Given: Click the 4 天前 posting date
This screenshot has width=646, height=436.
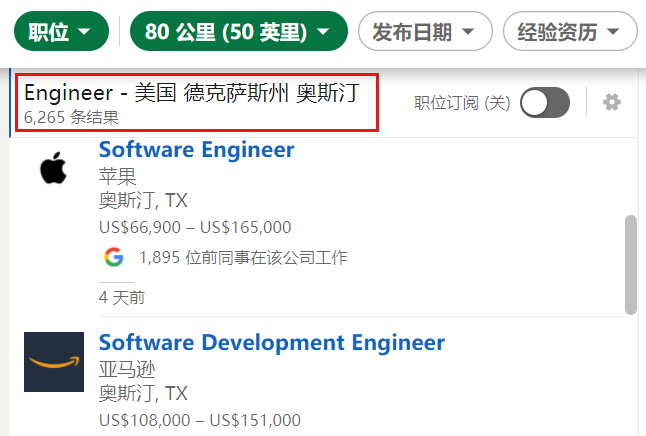Looking at the screenshot, I should [x=122, y=297].
